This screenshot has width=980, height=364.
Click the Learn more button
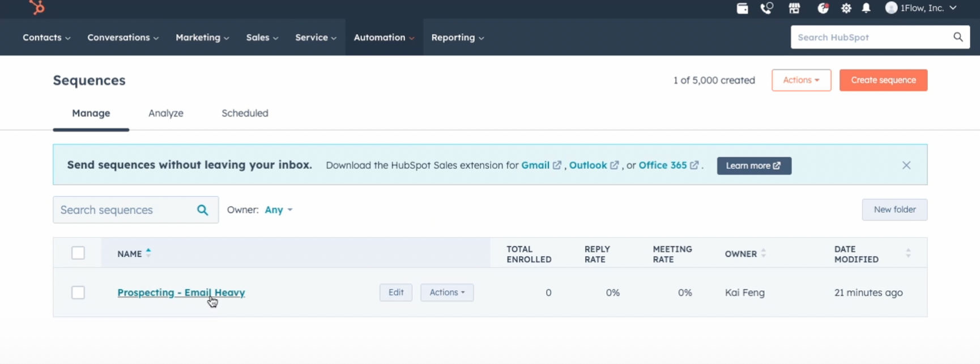tap(754, 166)
